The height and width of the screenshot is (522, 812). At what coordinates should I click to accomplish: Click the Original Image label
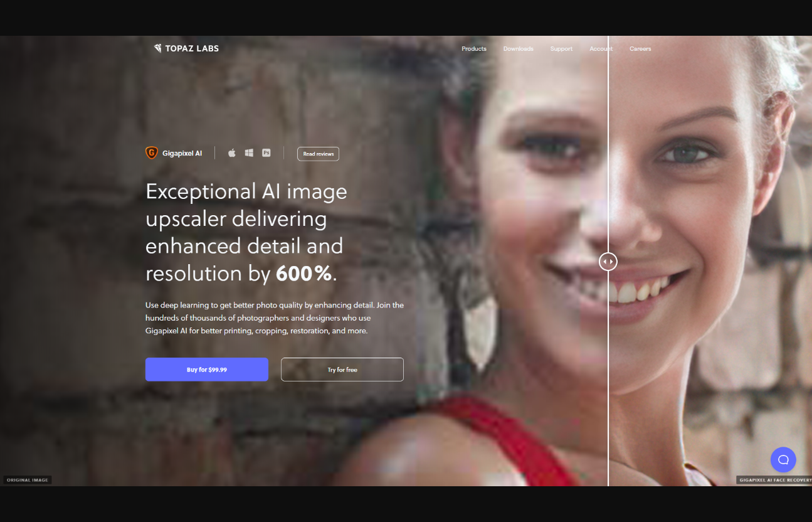click(x=27, y=480)
